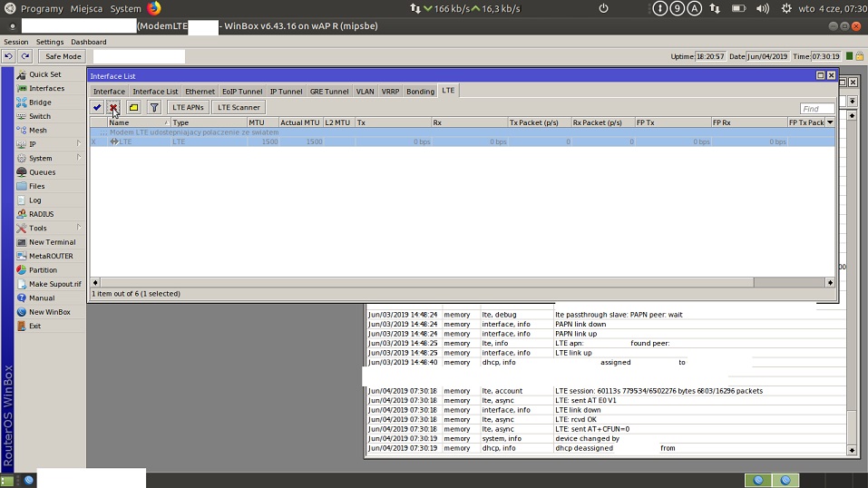Viewport: 868px width, 488px height.
Task: Click horizontal scrollbar right arrow in Interface List
Action: point(830,282)
